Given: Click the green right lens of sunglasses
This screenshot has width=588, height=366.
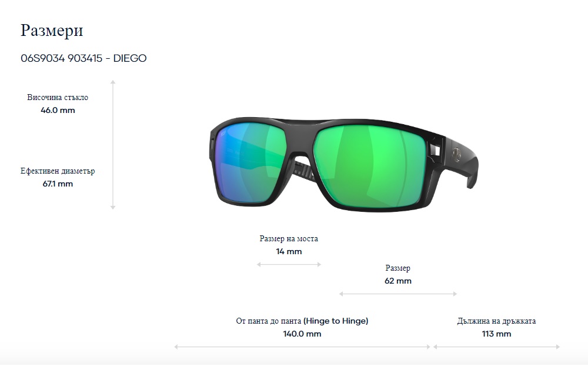Looking at the screenshot, I should (369, 167).
